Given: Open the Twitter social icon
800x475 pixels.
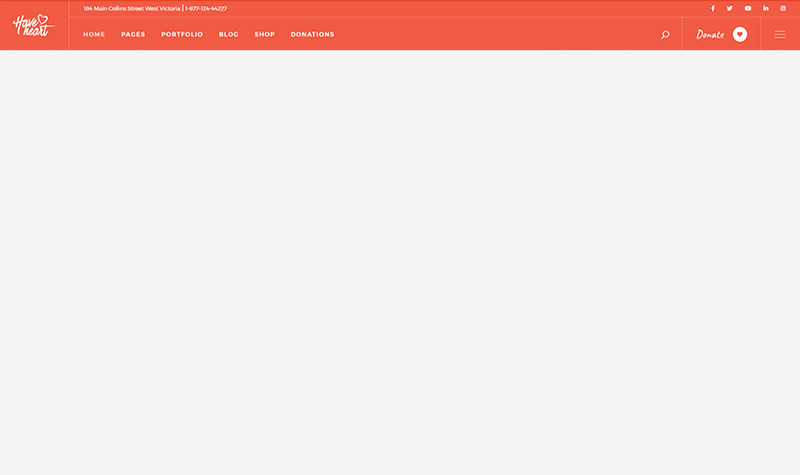Looking at the screenshot, I should click(730, 8).
